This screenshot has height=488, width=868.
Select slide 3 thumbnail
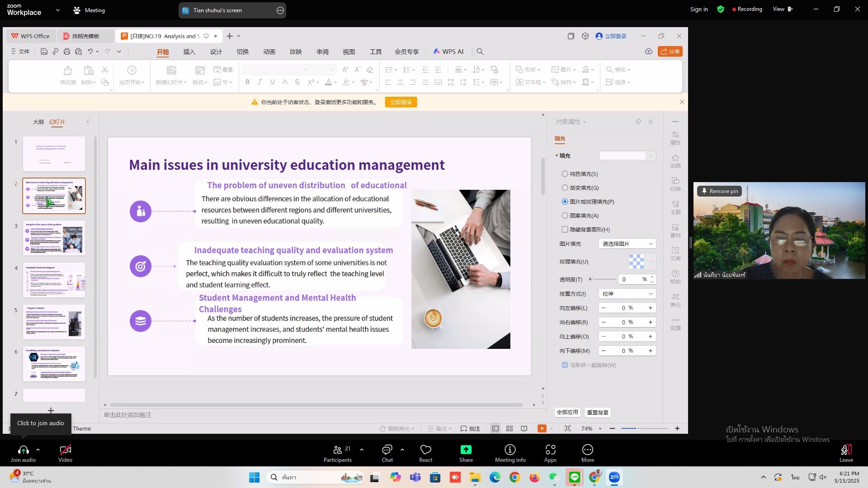[54, 238]
